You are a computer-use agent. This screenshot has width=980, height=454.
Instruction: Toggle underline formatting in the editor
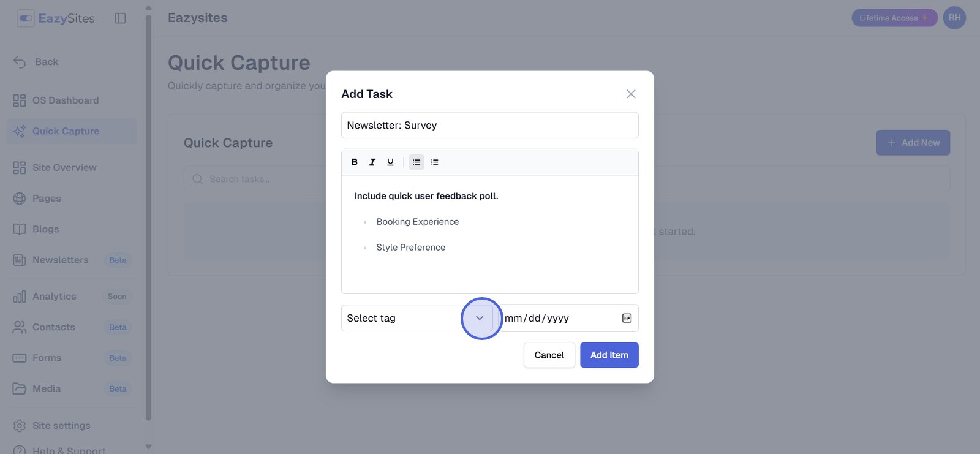[390, 162]
